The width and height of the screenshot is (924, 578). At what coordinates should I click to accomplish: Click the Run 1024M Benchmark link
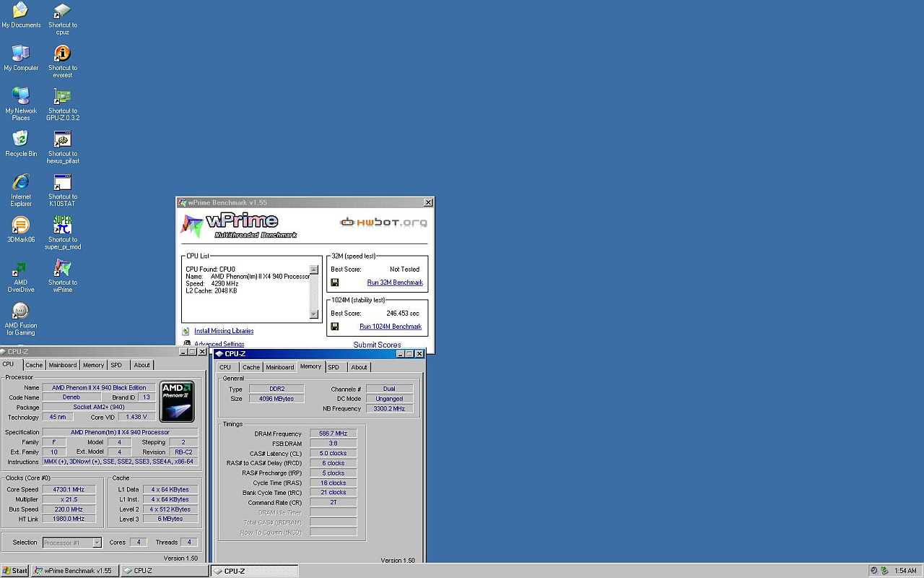[391, 327]
